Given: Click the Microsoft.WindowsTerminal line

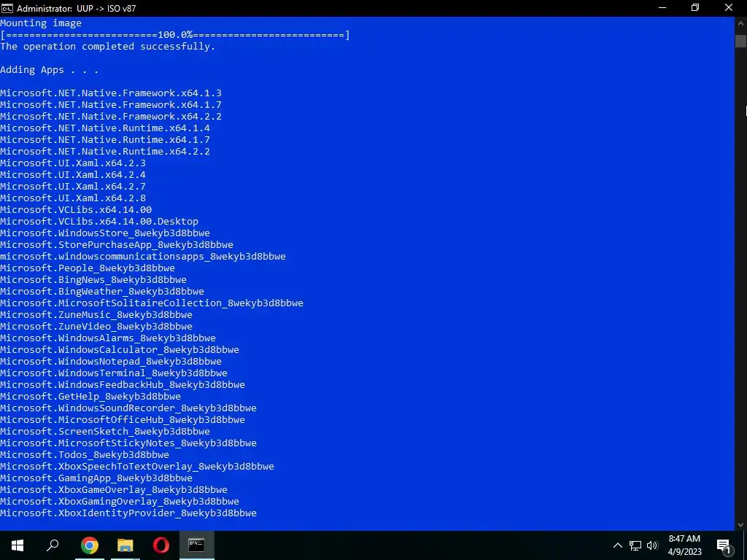Looking at the screenshot, I should click(x=114, y=373).
